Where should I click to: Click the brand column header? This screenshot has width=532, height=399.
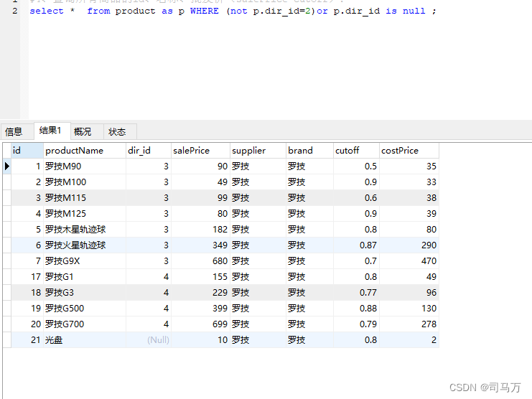click(309, 151)
